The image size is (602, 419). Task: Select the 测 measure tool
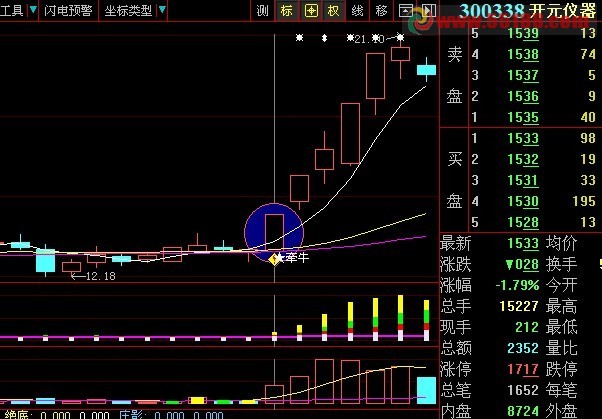(262, 11)
